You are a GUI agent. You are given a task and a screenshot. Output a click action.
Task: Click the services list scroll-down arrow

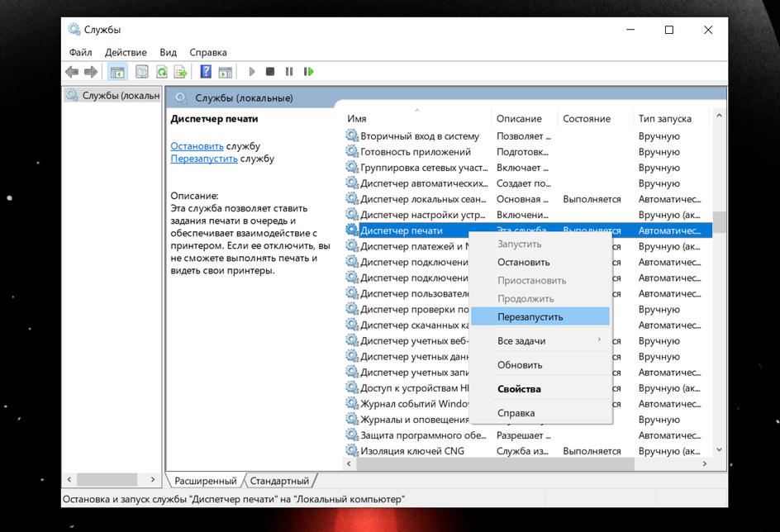(719, 450)
